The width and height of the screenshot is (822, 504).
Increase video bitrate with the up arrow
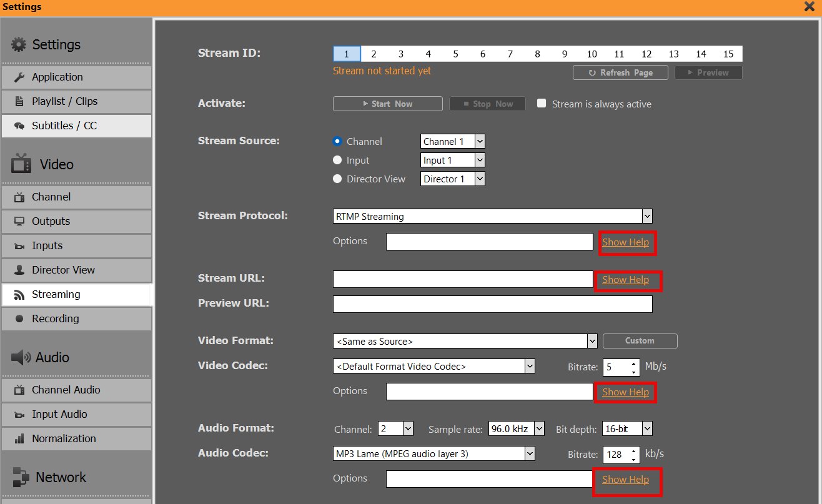click(x=634, y=363)
